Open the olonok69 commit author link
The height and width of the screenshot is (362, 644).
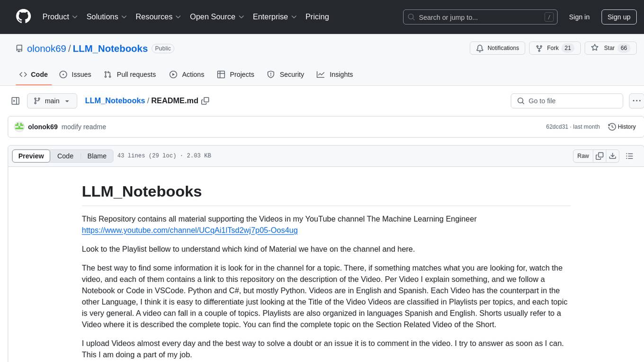(x=43, y=127)
